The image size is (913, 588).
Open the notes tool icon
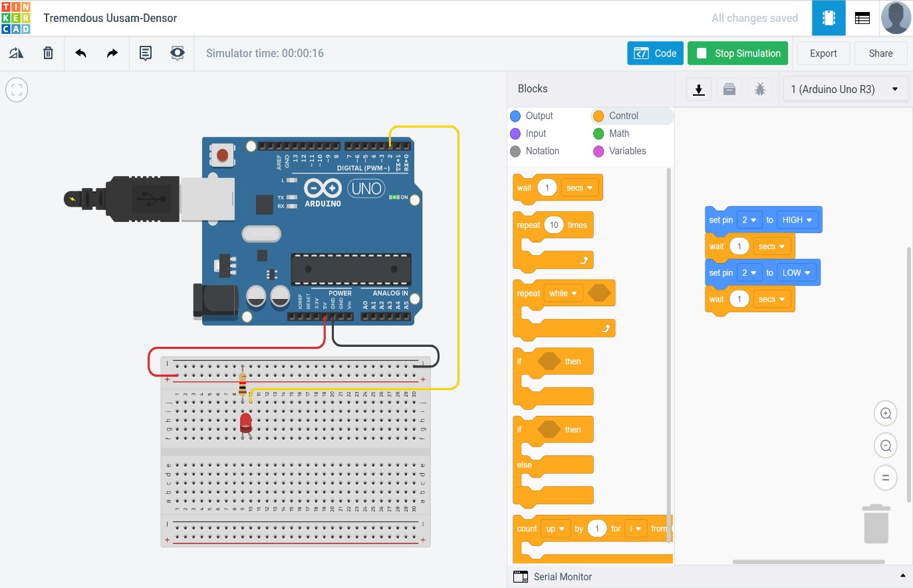point(146,53)
